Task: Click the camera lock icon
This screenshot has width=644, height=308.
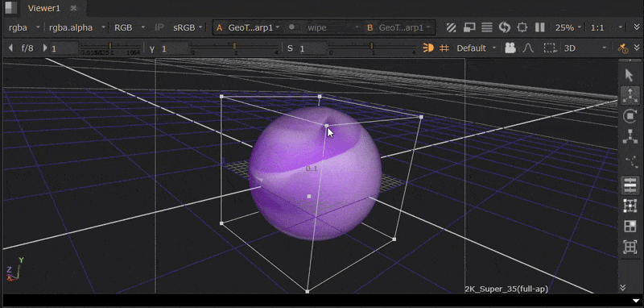Action: (x=510, y=48)
